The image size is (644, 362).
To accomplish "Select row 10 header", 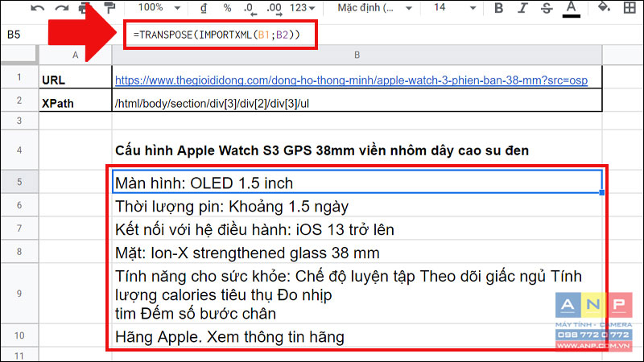I will point(19,335).
